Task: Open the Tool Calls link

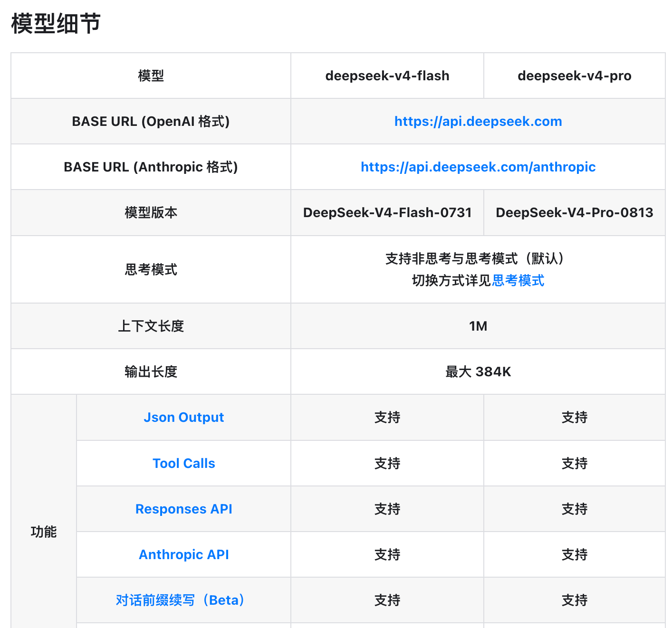Action: 184,464
